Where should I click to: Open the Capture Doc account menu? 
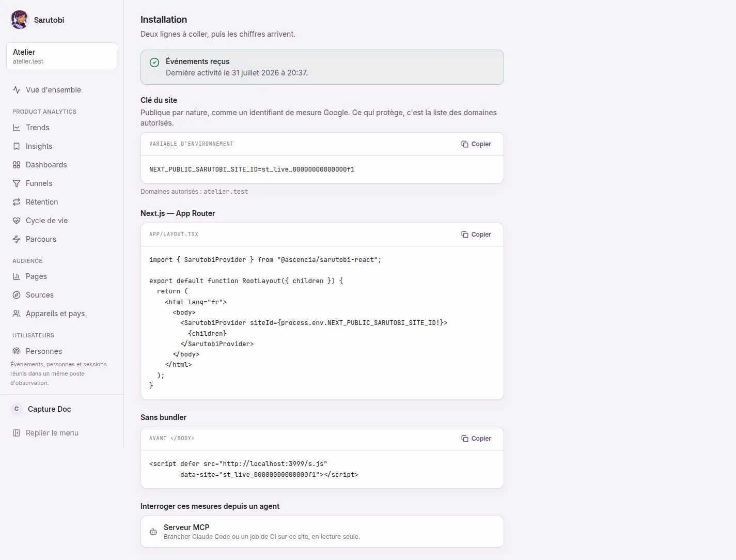click(61, 409)
